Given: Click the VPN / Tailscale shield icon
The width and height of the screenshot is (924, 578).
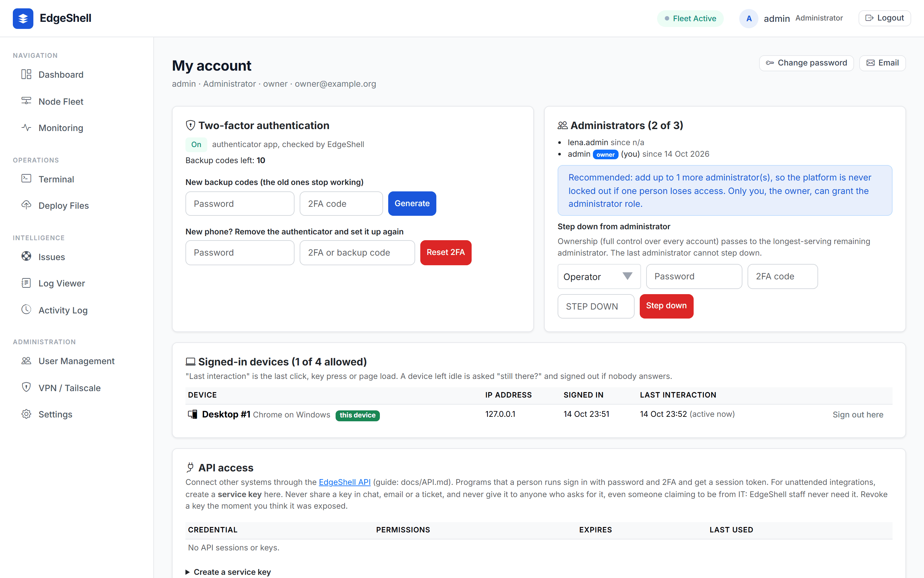Looking at the screenshot, I should [26, 387].
